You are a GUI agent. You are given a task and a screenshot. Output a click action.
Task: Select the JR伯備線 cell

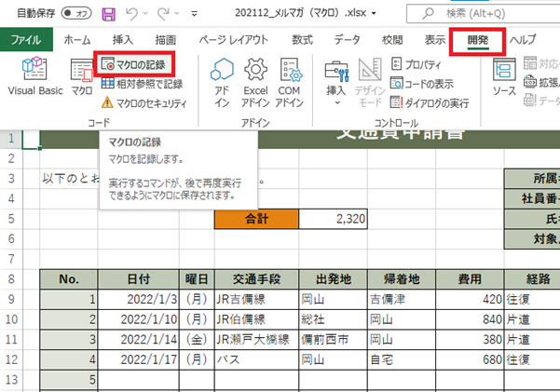256,319
